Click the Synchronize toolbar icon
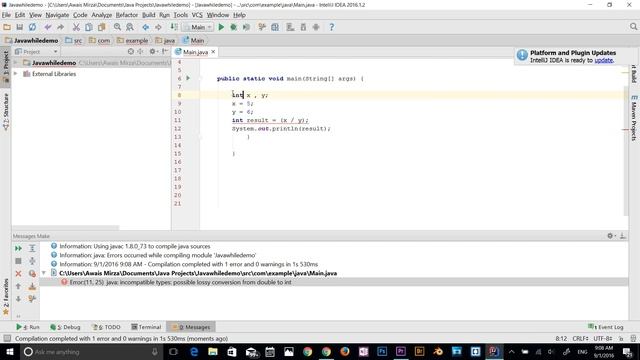 point(32,27)
